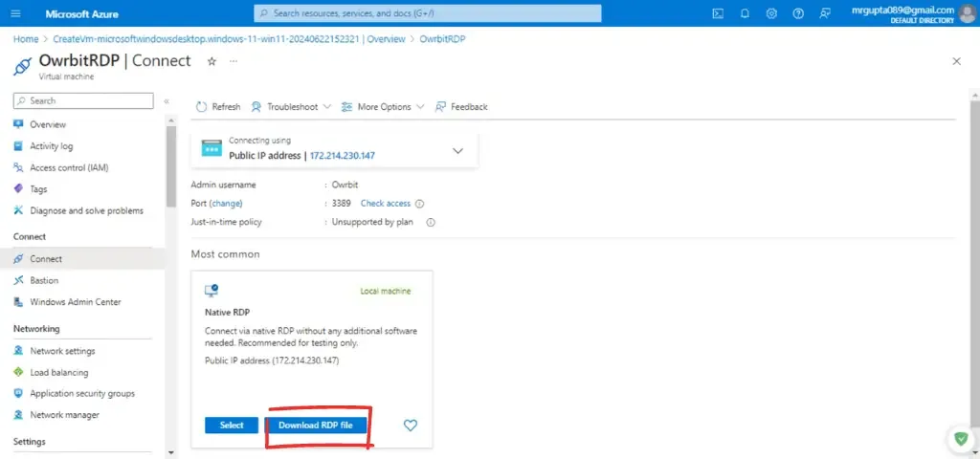Pin OwrbitRDP with the favorite star
980x459 pixels.
(212, 61)
